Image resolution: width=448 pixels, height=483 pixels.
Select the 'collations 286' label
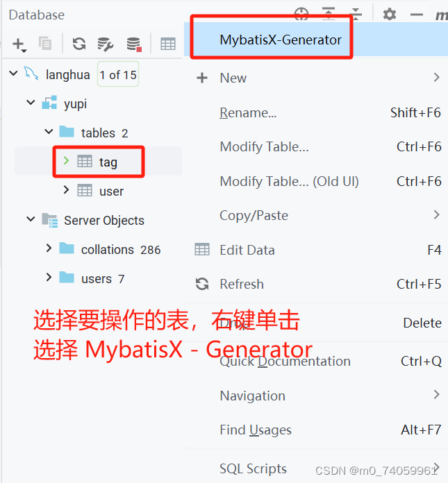tap(121, 250)
